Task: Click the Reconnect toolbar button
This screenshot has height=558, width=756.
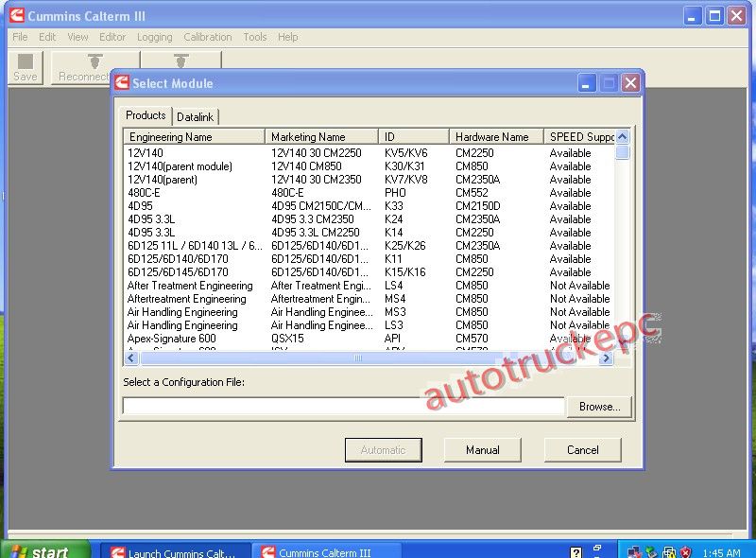Action: coord(83,67)
